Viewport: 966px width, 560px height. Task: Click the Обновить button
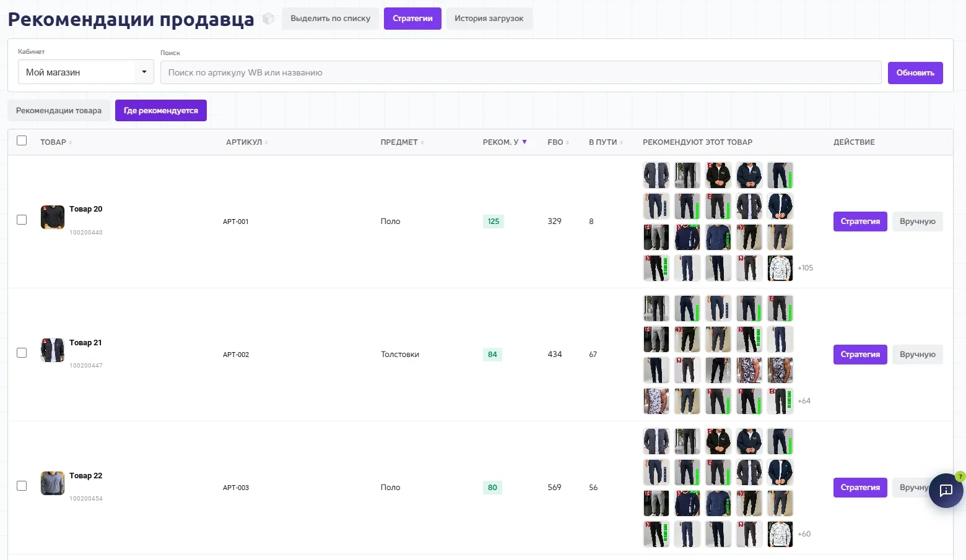click(x=915, y=73)
